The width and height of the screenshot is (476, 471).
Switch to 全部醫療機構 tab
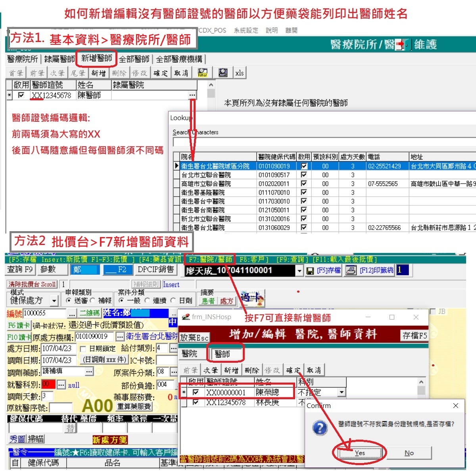click(179, 59)
